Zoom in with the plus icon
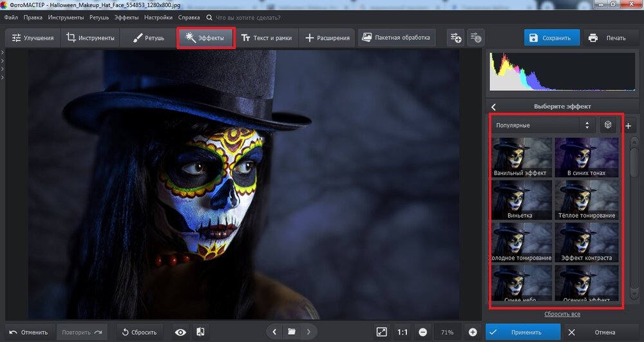The height and width of the screenshot is (342, 644). click(x=473, y=332)
